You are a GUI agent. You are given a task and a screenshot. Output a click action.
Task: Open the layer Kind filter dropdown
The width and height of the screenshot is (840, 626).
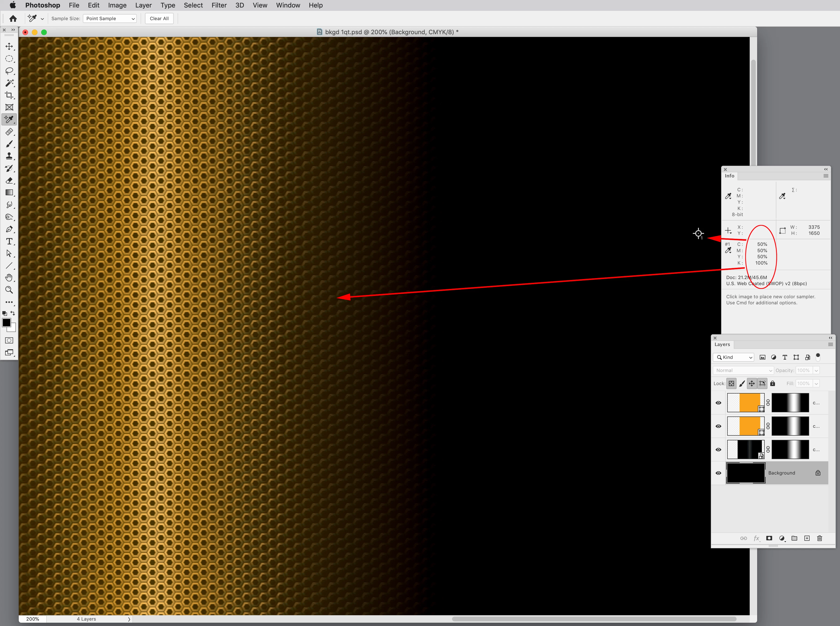pos(734,357)
